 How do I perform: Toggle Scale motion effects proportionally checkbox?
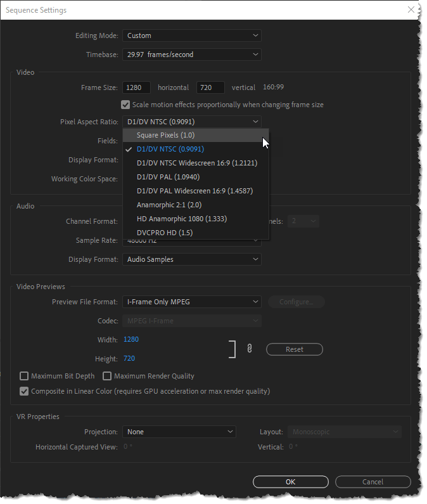[125, 105]
